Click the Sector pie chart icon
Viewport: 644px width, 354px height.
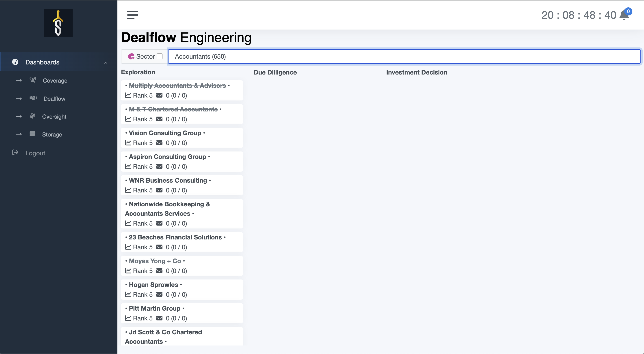click(x=131, y=56)
